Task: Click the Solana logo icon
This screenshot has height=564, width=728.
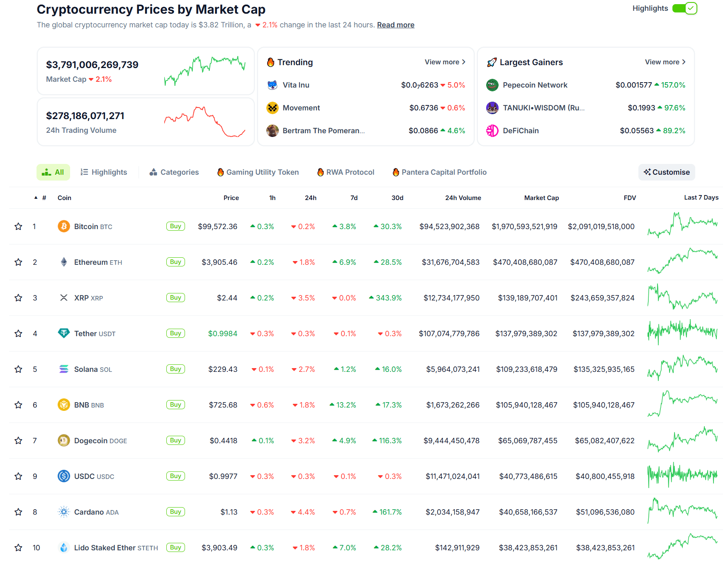Action: click(63, 369)
